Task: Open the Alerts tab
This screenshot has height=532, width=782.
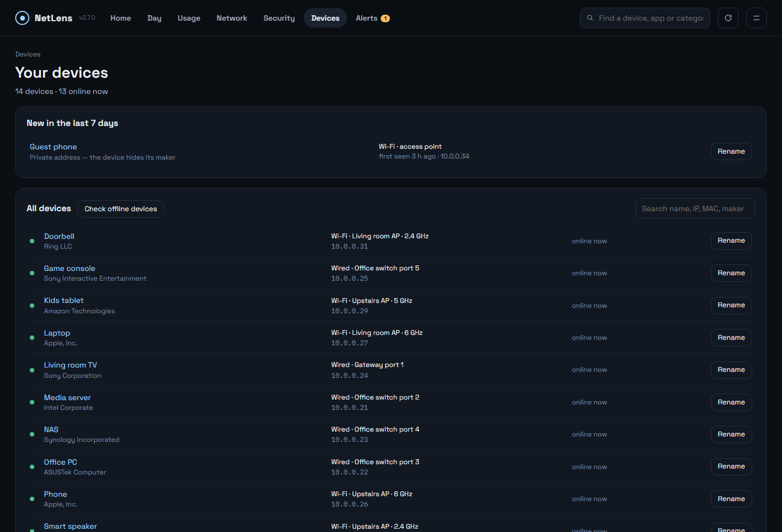Action: (x=373, y=18)
